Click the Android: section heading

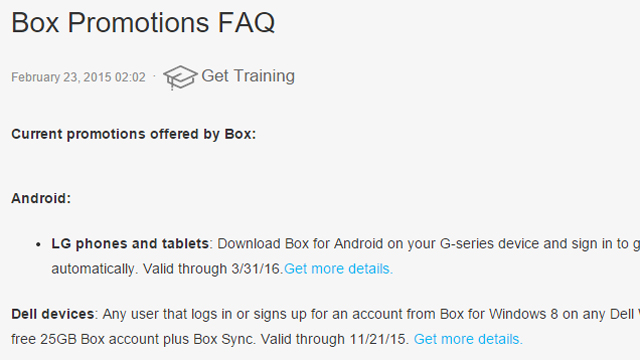tap(41, 198)
